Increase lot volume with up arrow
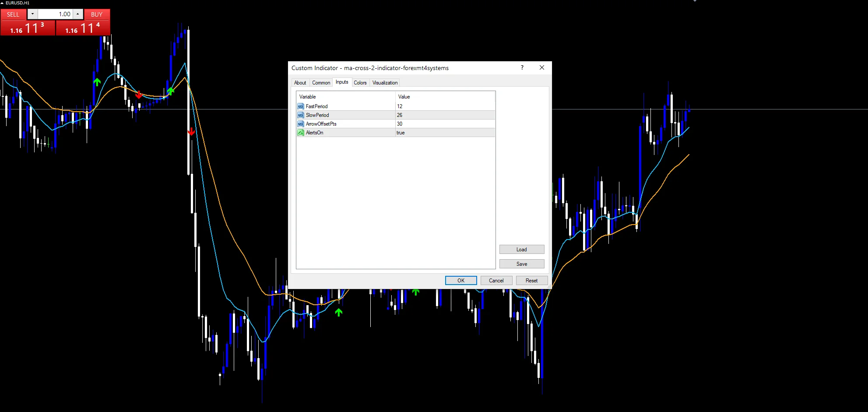 (x=78, y=14)
